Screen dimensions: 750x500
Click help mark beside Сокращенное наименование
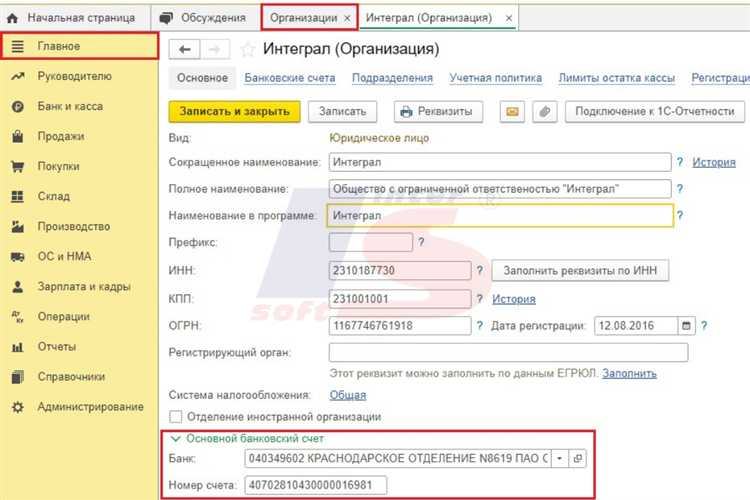pos(679,162)
